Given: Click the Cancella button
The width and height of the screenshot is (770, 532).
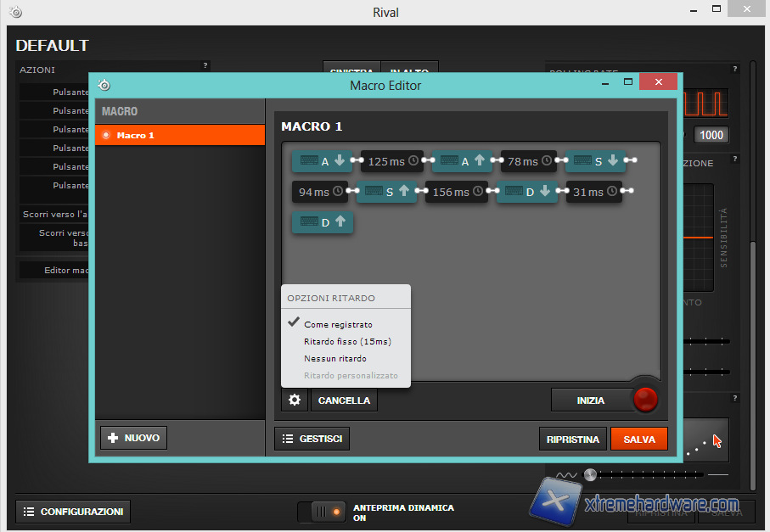Looking at the screenshot, I should coord(344,400).
